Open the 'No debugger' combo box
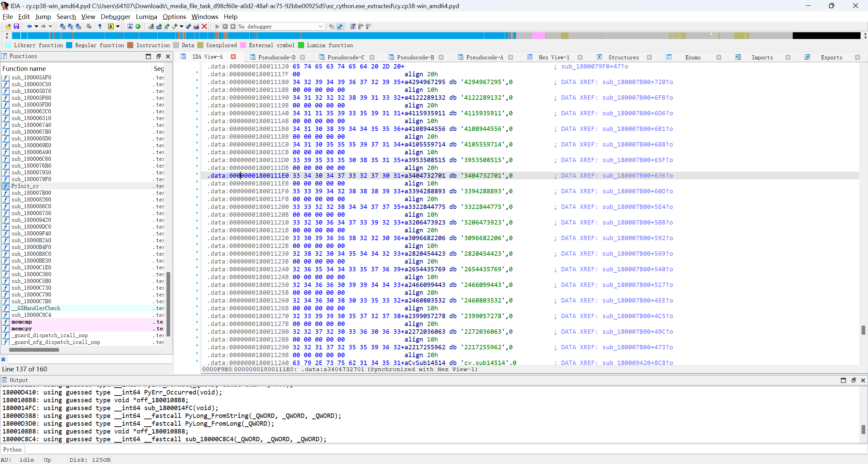This screenshot has width=868, height=464. [x=281, y=26]
